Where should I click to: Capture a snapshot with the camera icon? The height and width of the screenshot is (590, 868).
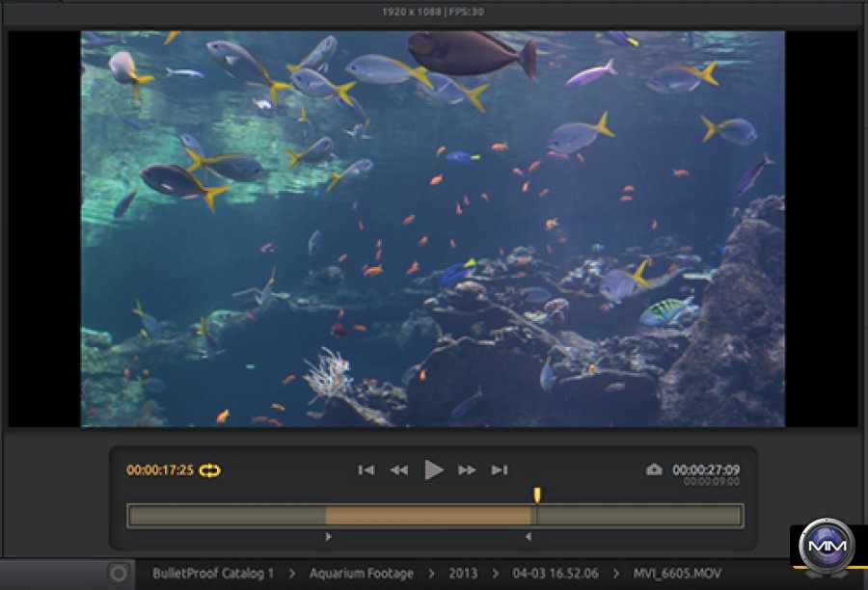click(x=654, y=470)
